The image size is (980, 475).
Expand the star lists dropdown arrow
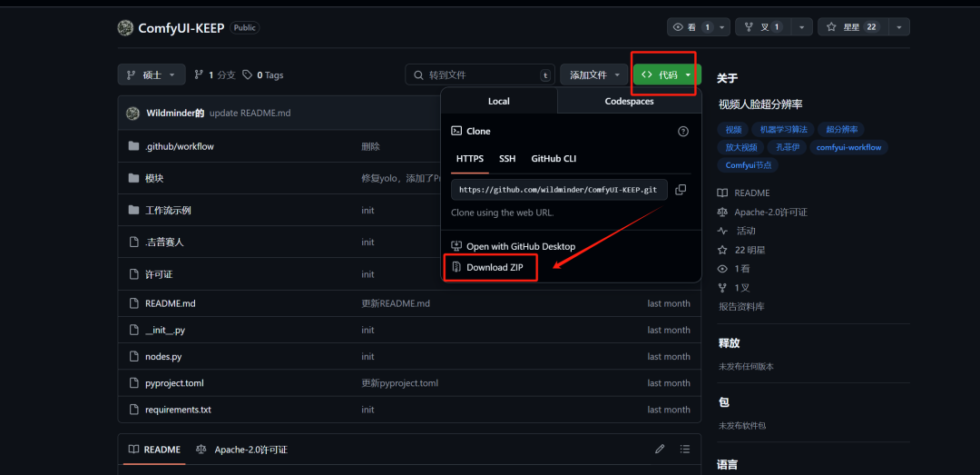(899, 27)
